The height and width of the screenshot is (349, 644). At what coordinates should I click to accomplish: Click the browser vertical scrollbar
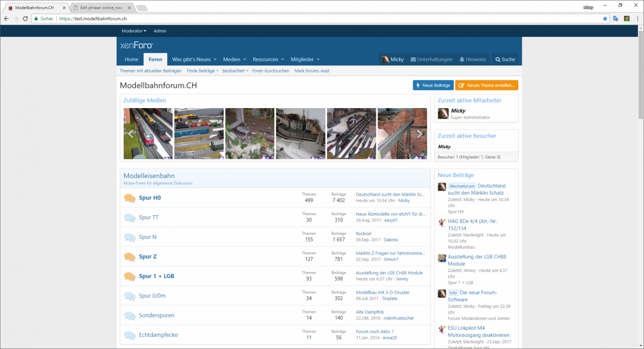point(640,75)
